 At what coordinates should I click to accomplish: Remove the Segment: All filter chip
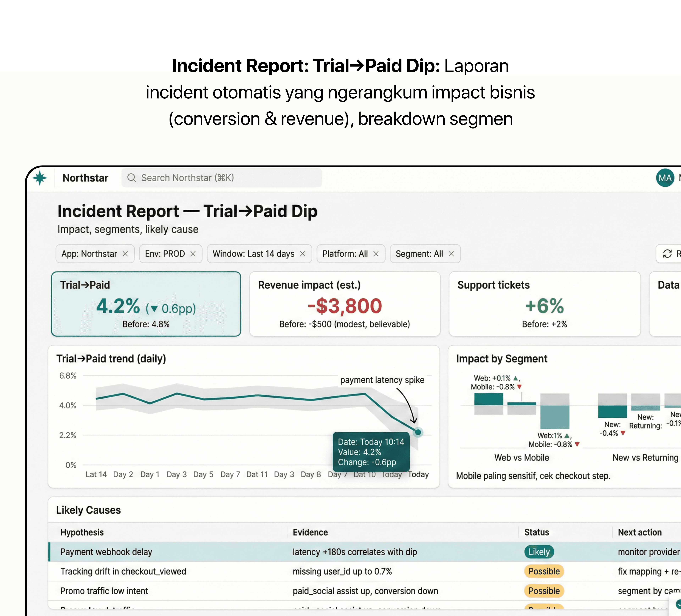451,254
